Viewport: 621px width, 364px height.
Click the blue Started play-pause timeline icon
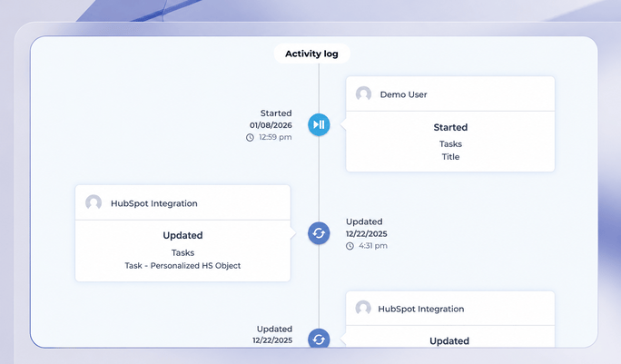click(x=319, y=124)
